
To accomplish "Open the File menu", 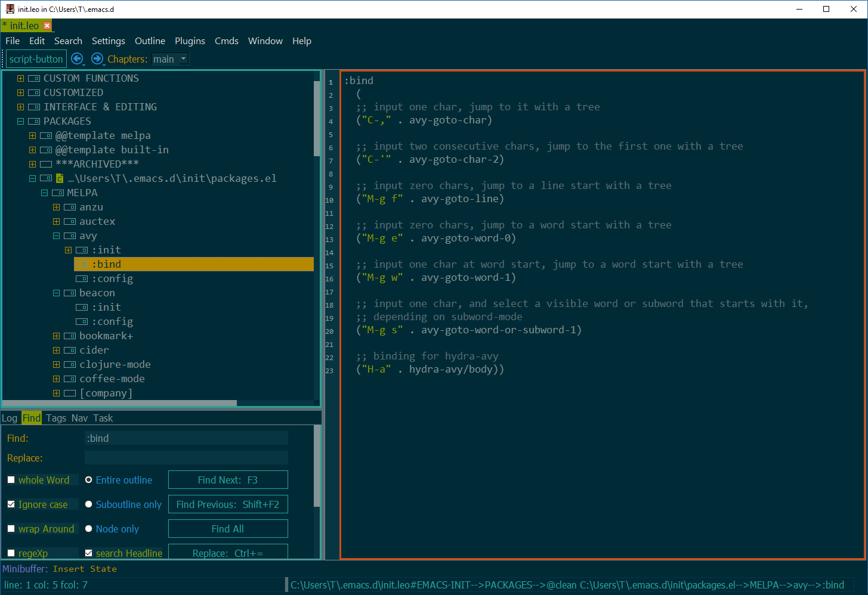I will (13, 41).
